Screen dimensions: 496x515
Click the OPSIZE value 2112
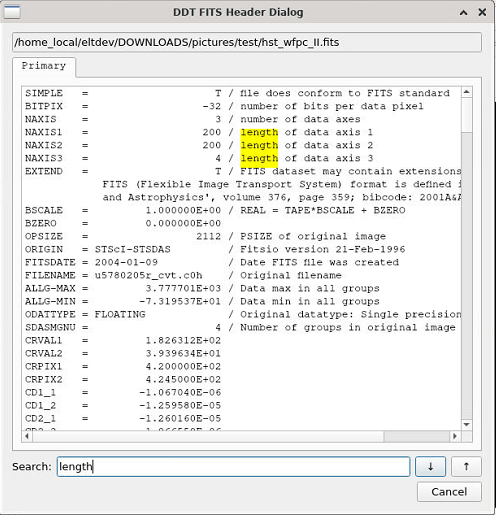[x=208, y=236]
